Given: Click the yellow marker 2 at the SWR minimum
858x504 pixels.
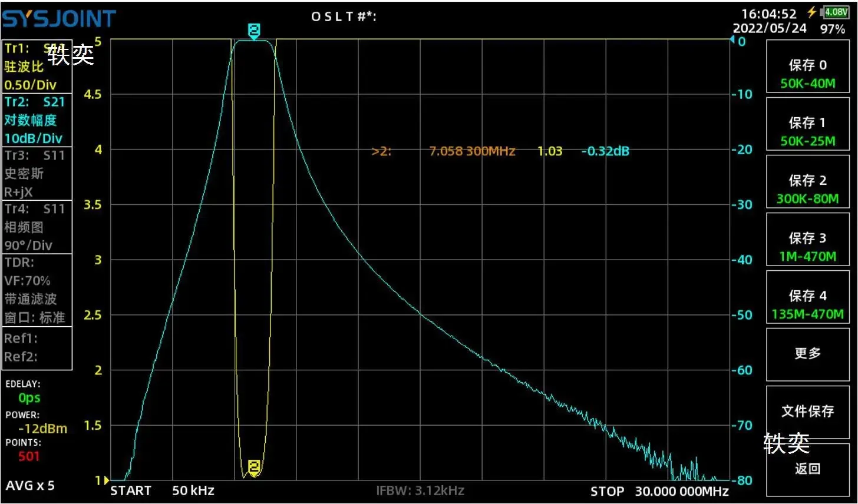Looking at the screenshot, I should click(254, 467).
